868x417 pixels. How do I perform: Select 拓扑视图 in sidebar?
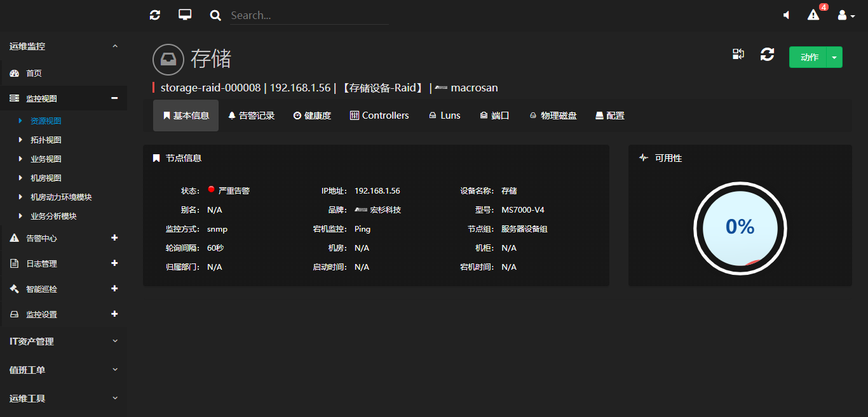click(x=46, y=140)
